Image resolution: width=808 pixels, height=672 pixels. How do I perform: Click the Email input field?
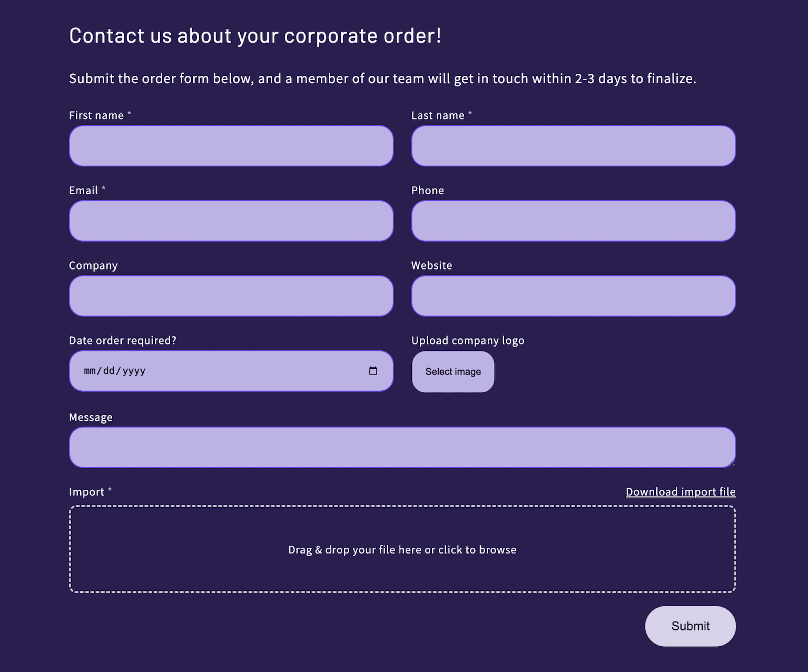[x=231, y=221]
